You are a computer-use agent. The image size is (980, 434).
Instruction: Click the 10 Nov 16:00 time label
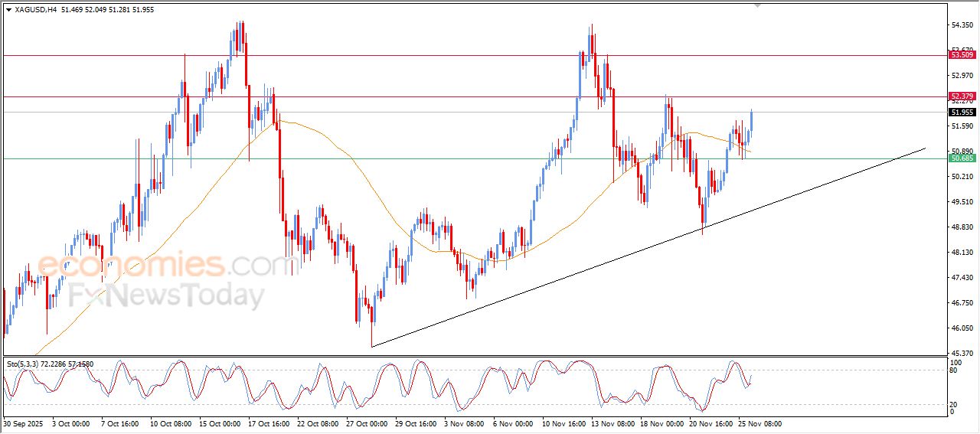pos(563,423)
